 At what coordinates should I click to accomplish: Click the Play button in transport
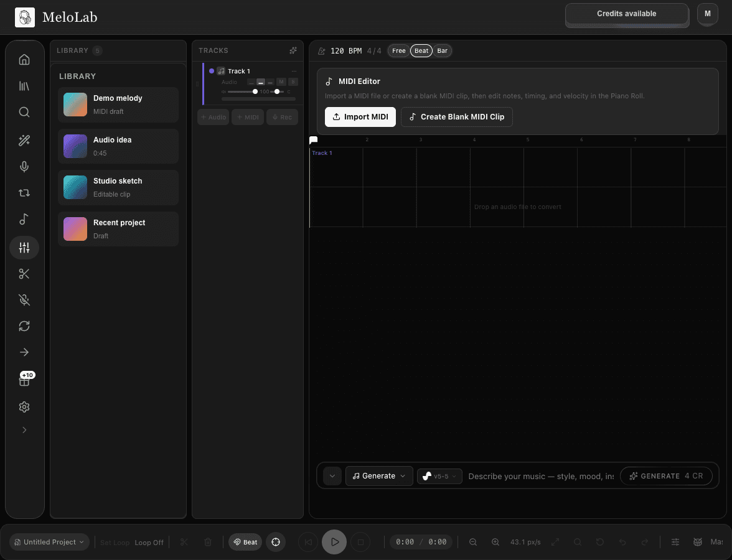(334, 542)
